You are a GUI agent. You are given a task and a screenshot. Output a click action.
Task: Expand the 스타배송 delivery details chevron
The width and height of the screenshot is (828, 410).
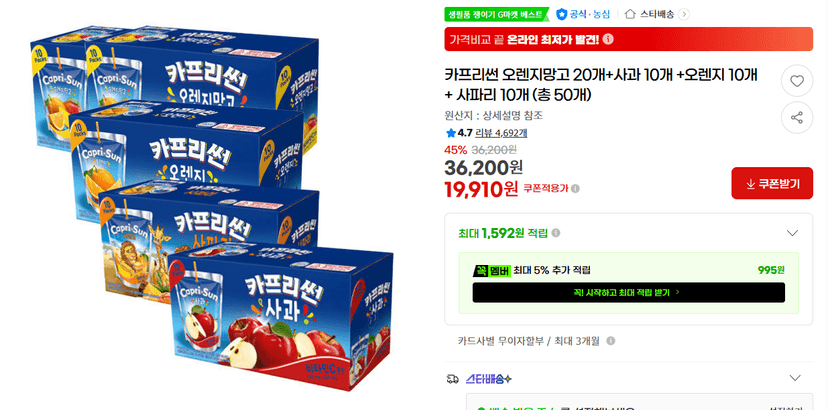[x=795, y=378]
